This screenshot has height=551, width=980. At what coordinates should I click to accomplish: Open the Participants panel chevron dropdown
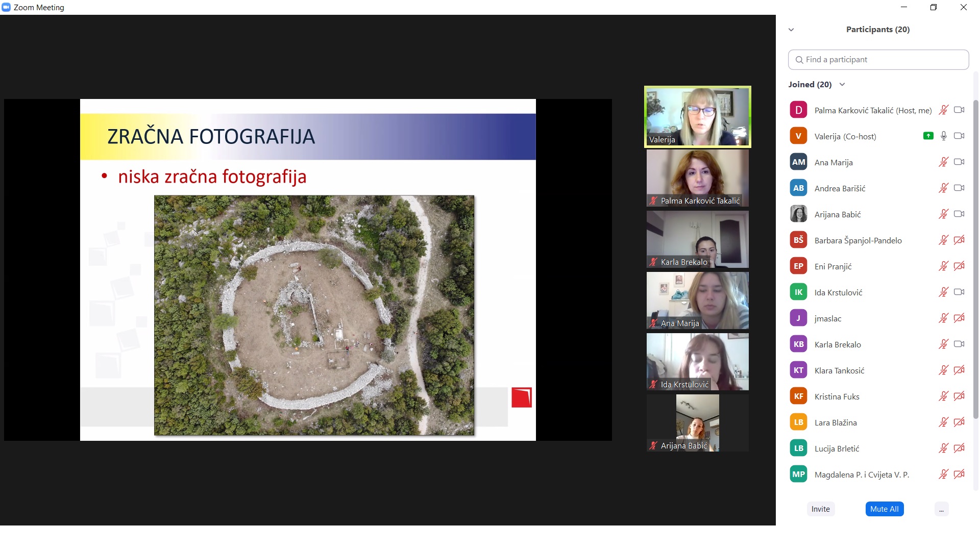click(x=791, y=30)
